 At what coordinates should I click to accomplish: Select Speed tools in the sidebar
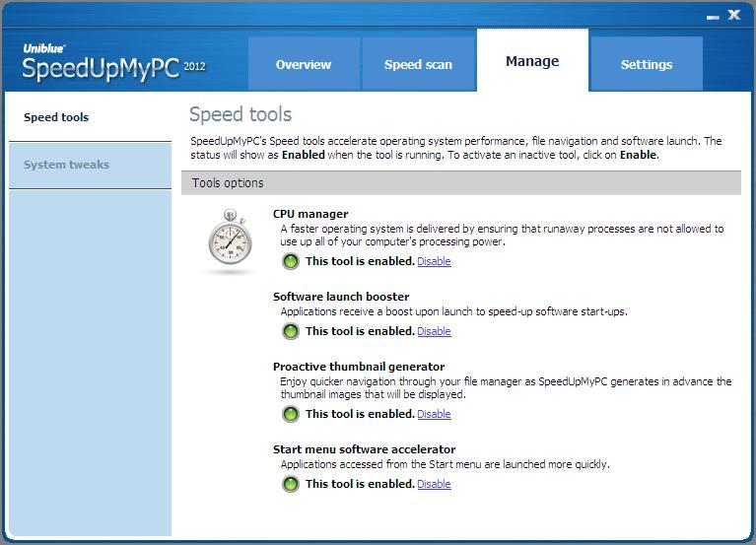pos(90,117)
